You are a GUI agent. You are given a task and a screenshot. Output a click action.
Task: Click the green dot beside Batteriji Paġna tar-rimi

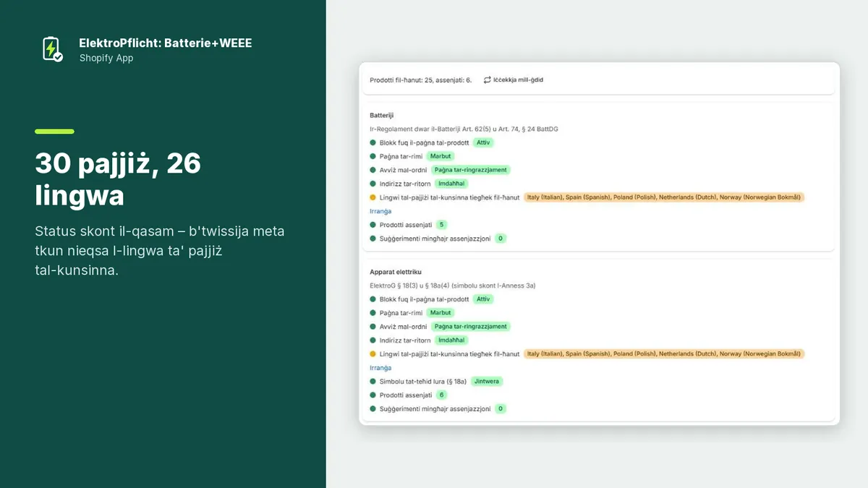pos(373,156)
